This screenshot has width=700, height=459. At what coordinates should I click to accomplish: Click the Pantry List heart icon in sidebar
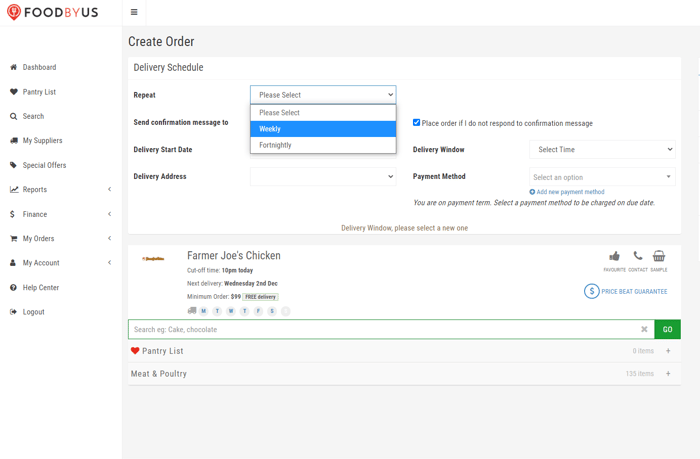tap(13, 92)
